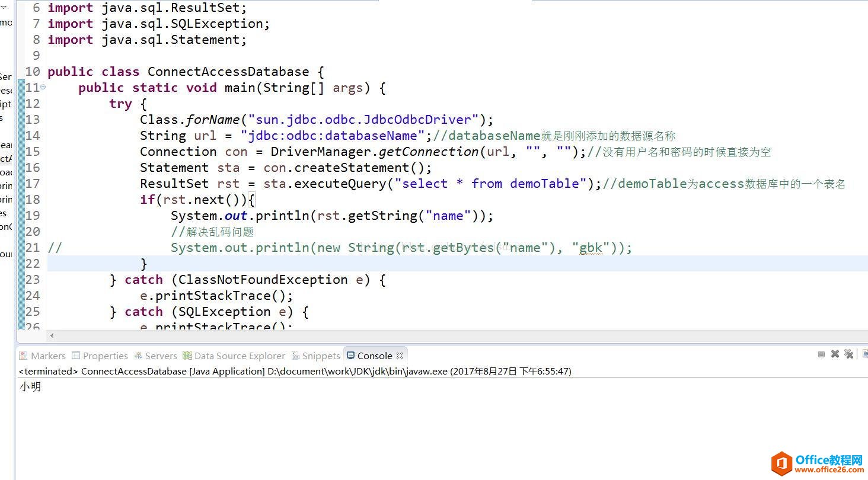The height and width of the screenshot is (480, 868).
Task: Click the string "jdbc:odbc:databaseName"
Action: 333,136
